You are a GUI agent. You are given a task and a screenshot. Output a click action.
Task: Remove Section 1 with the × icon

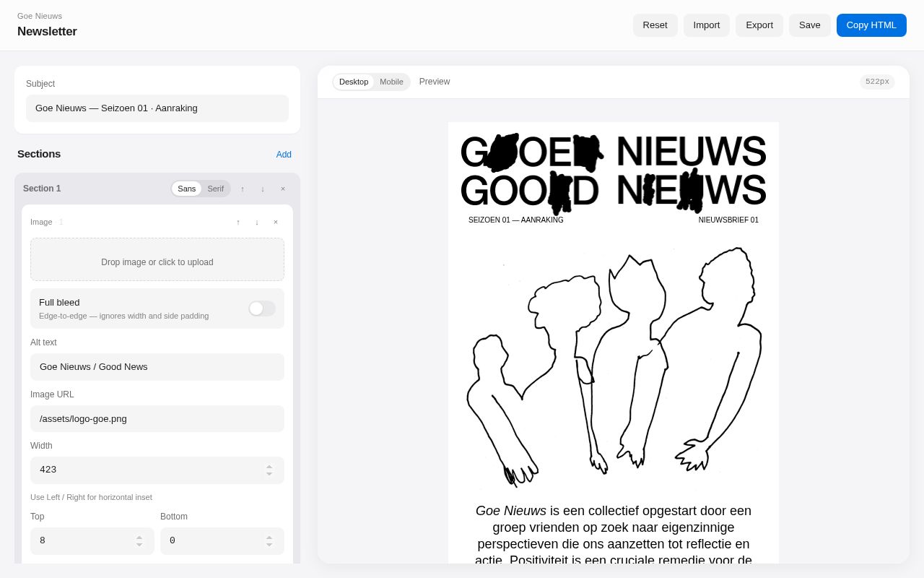[283, 189]
